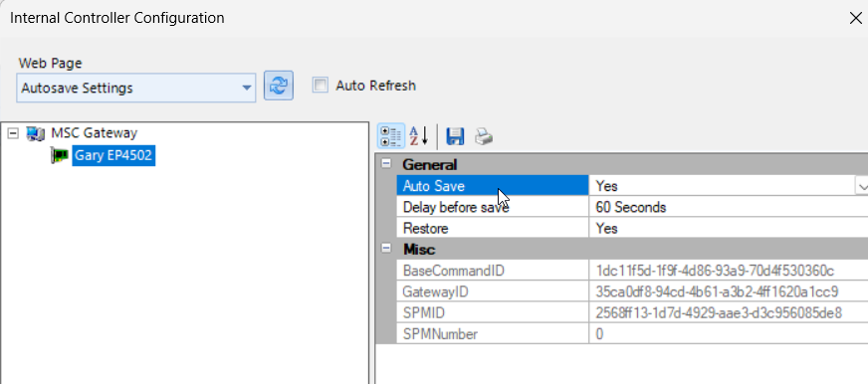Click the MSC Gateway computer icon

click(36, 133)
